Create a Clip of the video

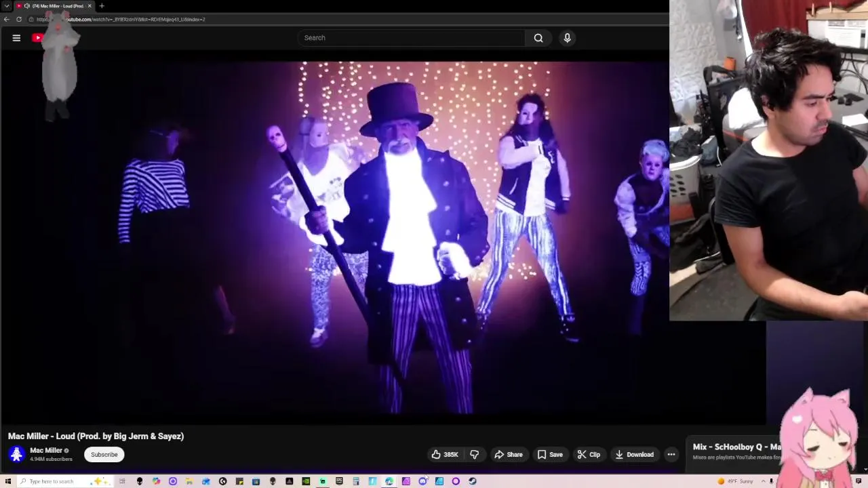click(589, 455)
